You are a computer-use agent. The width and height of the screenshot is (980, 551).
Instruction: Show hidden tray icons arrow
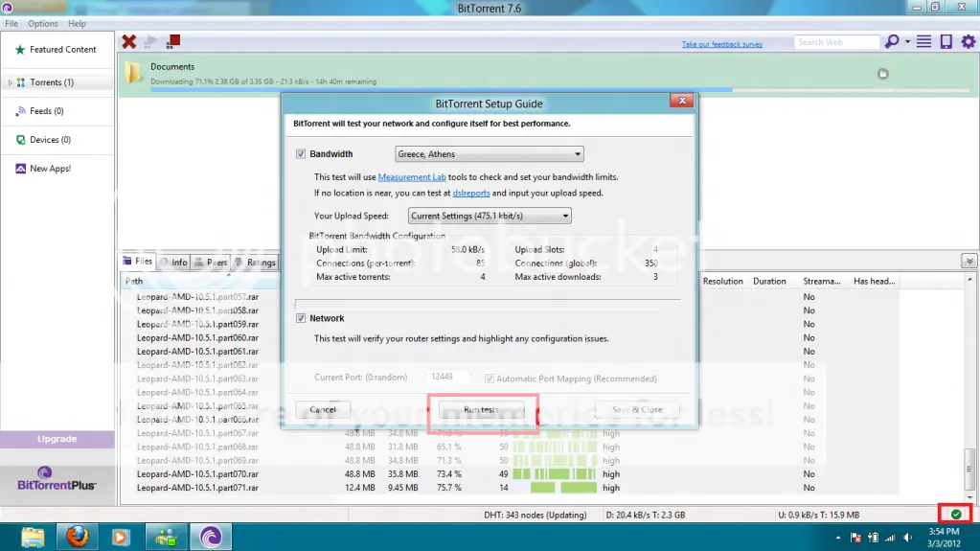(838, 538)
